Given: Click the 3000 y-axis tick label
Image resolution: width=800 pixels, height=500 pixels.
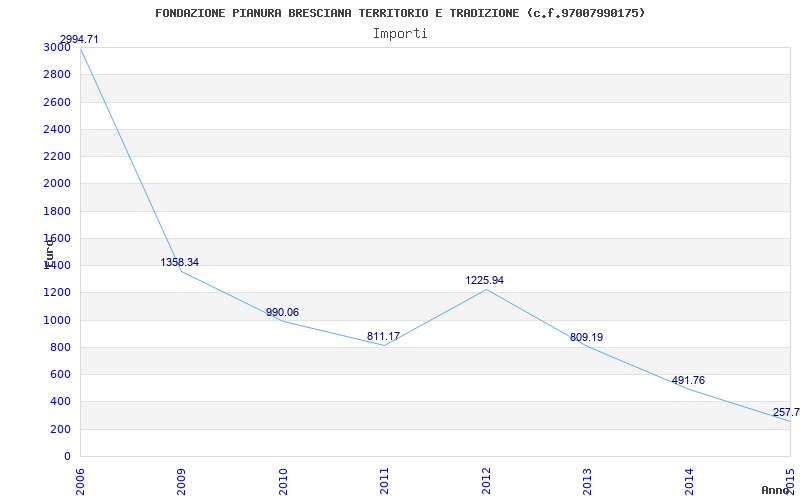Looking at the screenshot, I should click(57, 47).
